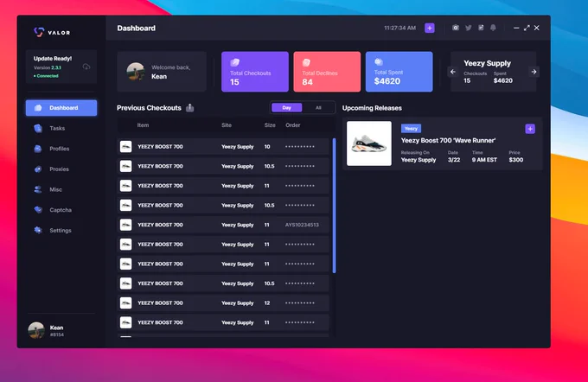This screenshot has height=382, width=588.
Task: Click the Proxies sidebar icon
Action: [38, 169]
